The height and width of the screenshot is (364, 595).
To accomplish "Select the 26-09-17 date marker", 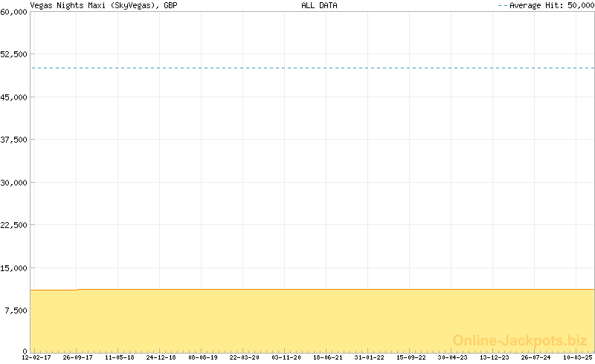I will pos(78,357).
